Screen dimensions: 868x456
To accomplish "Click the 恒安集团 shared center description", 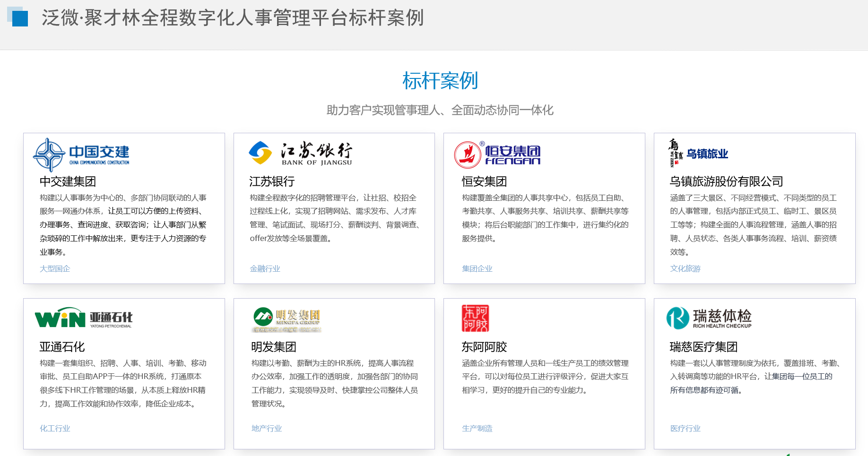I will click(545, 218).
